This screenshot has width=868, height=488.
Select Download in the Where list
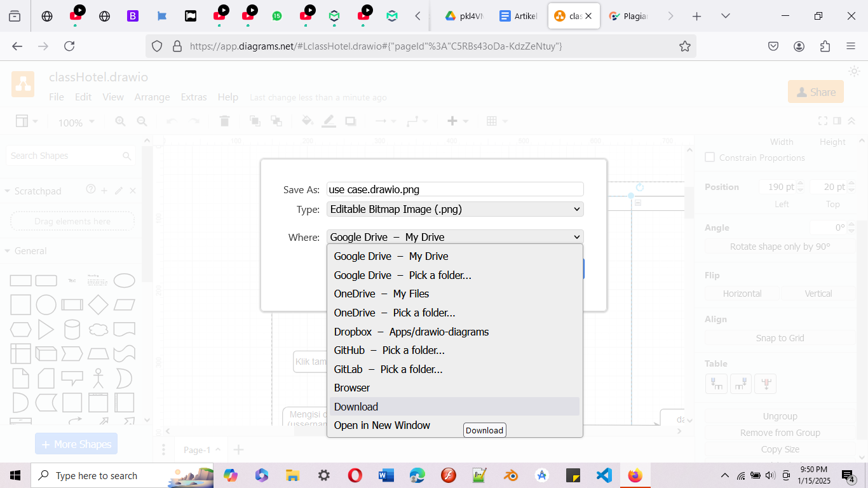[x=454, y=407]
